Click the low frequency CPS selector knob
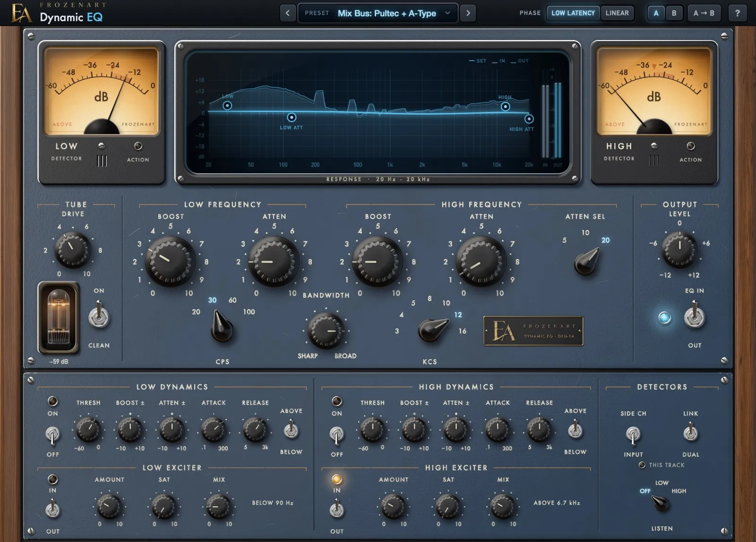Screen dimensions: 756x542 tap(221, 327)
